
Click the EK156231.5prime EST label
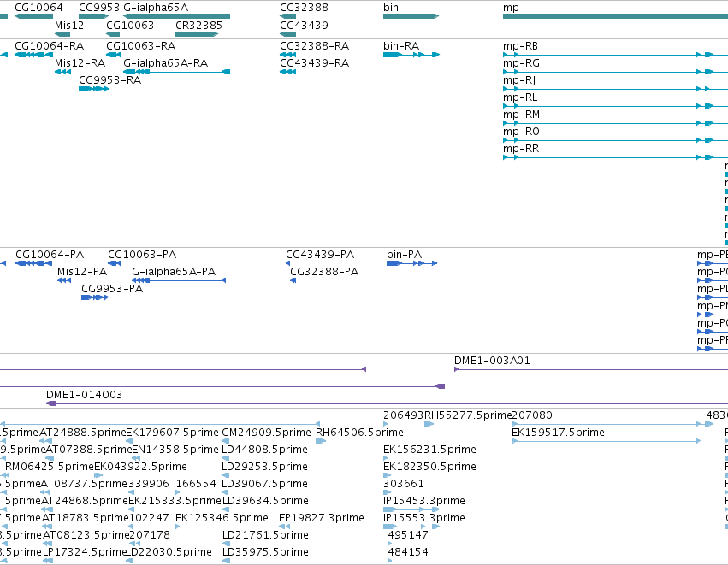pyautogui.click(x=430, y=450)
